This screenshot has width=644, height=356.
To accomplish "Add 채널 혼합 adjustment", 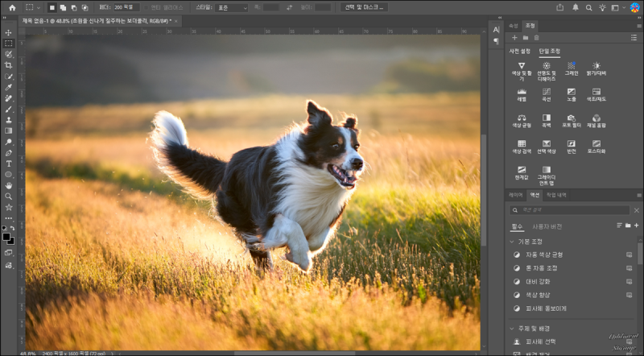I will coord(597,121).
